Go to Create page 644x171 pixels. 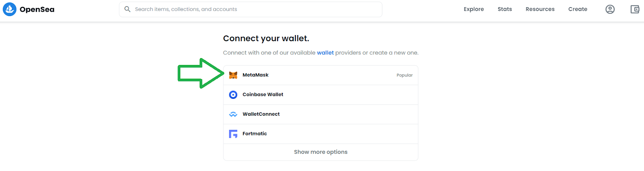click(578, 9)
